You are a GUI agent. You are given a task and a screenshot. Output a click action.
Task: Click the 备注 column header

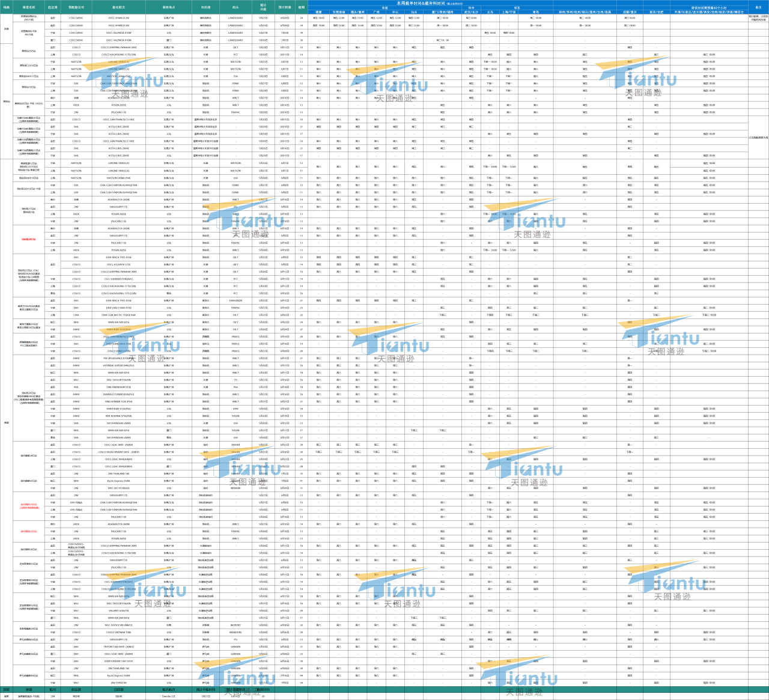[x=758, y=7]
